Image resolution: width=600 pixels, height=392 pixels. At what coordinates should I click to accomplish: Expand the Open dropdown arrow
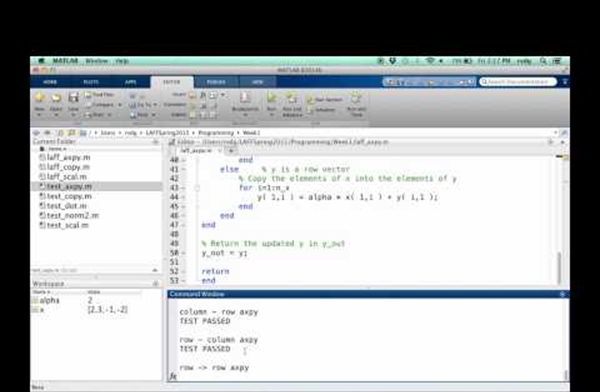coord(56,114)
